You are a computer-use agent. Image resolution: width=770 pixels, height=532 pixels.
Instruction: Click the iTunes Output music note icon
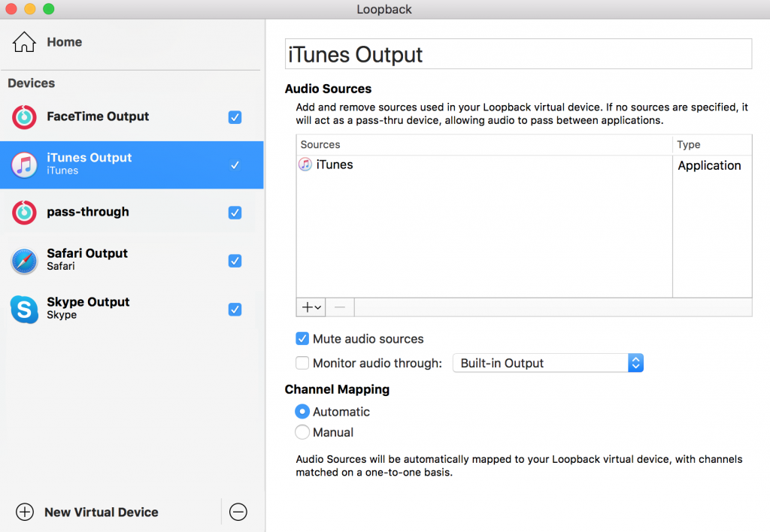24,165
